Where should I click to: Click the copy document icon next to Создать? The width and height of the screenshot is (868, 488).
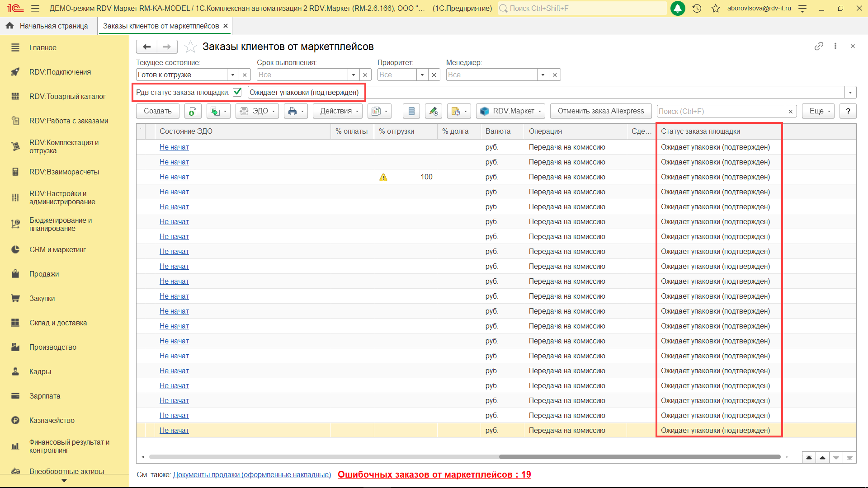pos(193,111)
